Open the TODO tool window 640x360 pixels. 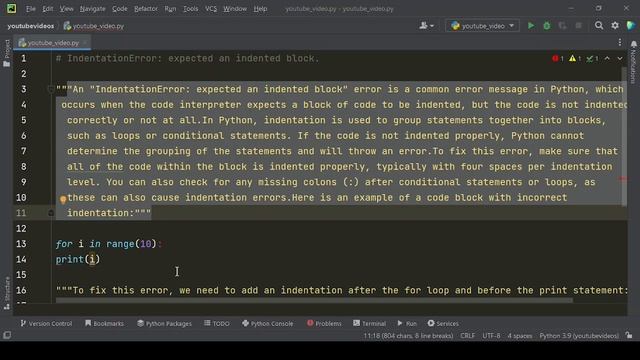coord(217,323)
